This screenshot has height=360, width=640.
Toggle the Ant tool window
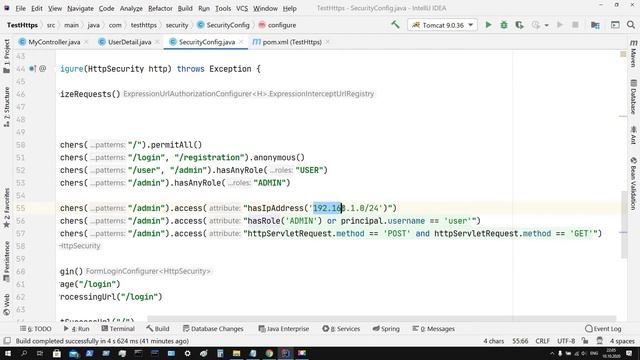633,135
